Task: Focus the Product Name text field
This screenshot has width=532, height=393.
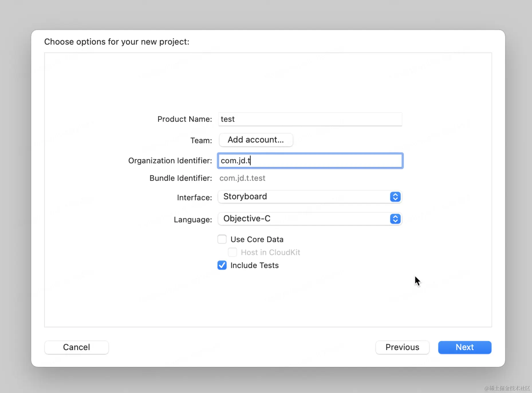Action: pyautogui.click(x=310, y=119)
